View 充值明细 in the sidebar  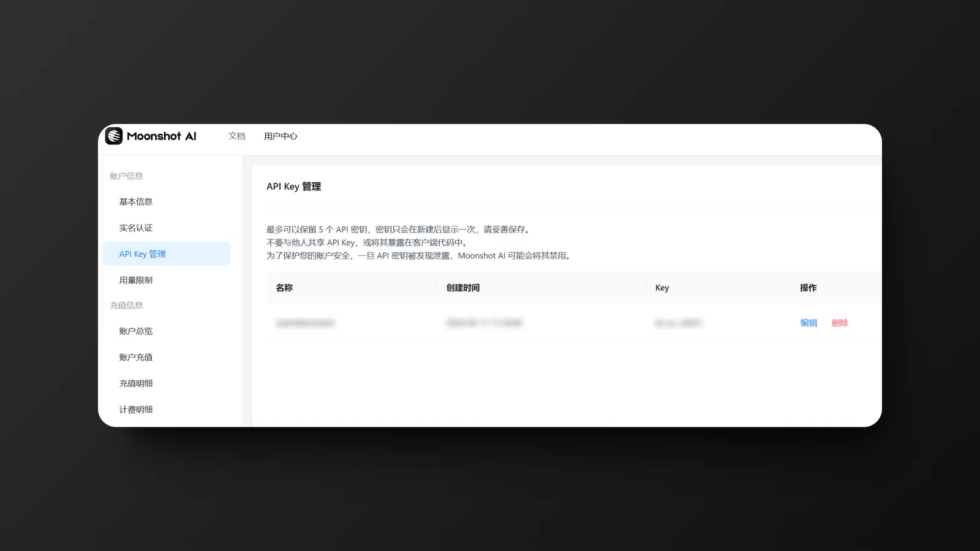136,383
